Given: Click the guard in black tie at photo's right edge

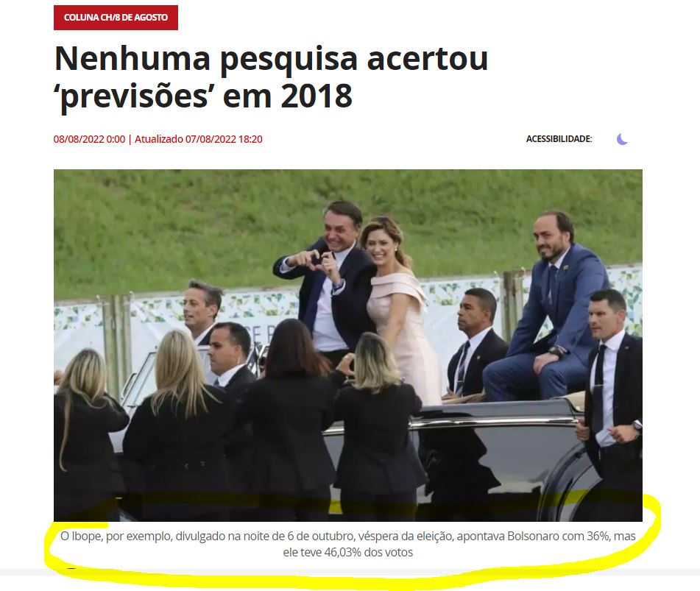Looking at the screenshot, I should [x=612, y=393].
